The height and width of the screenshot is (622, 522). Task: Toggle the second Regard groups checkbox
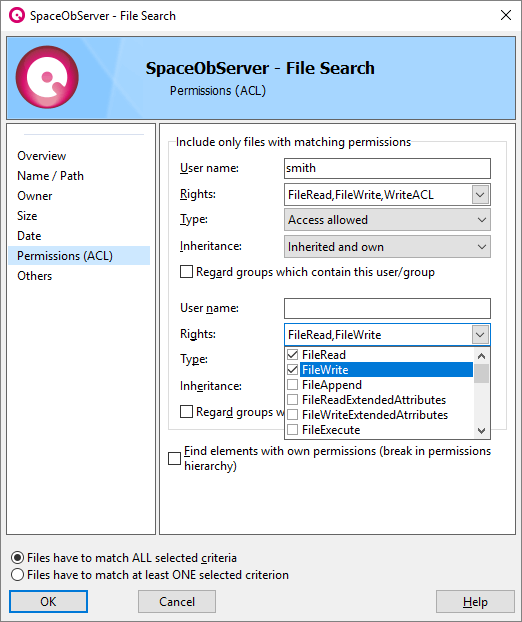(x=186, y=412)
